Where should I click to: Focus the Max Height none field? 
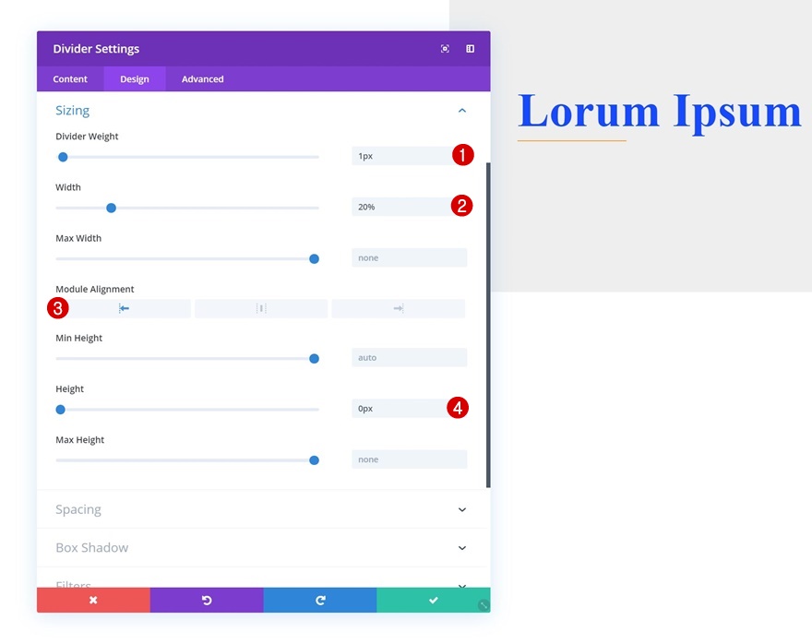pyautogui.click(x=409, y=459)
